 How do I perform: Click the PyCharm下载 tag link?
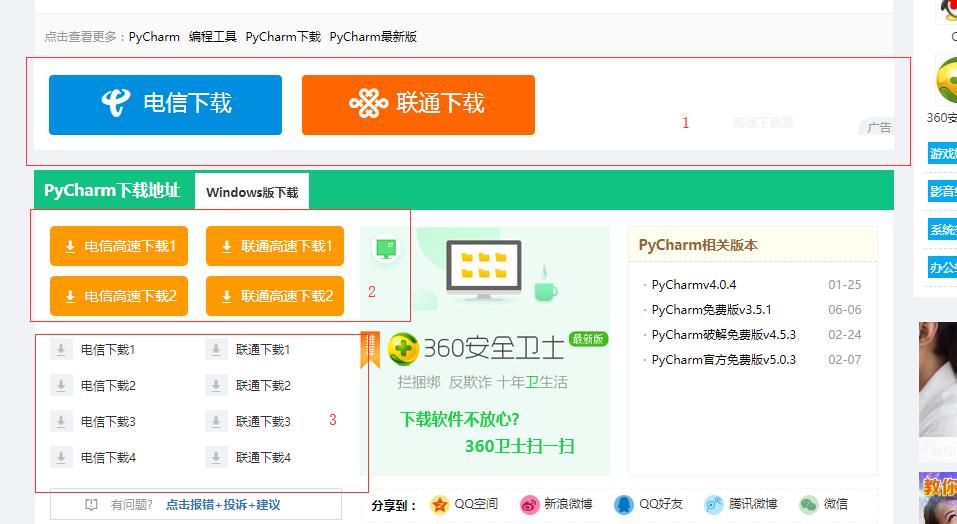click(283, 37)
